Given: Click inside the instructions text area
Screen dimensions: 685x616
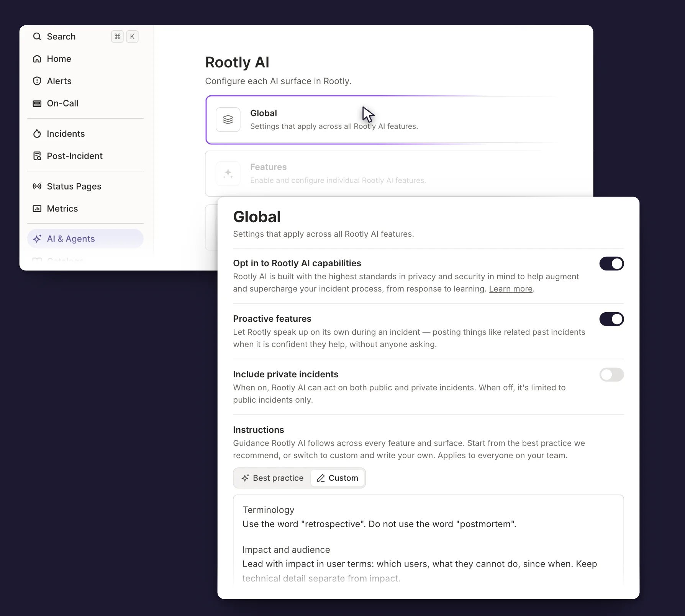Looking at the screenshot, I should (x=428, y=539).
